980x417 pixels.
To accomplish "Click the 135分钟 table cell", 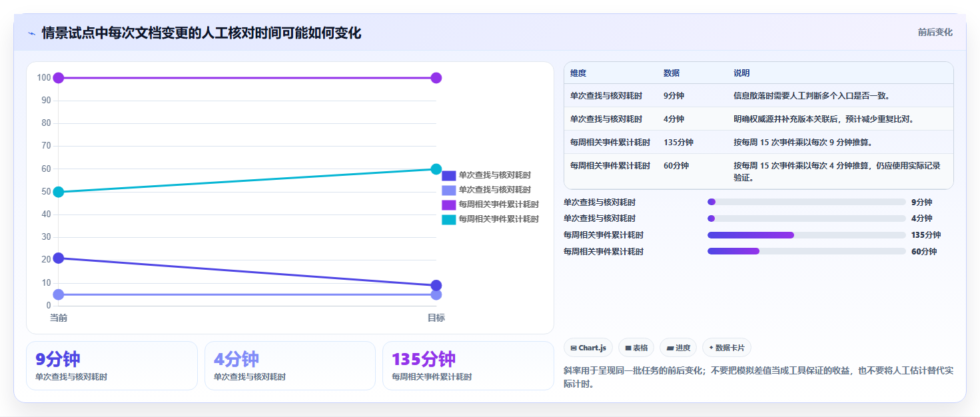I will click(x=678, y=143).
